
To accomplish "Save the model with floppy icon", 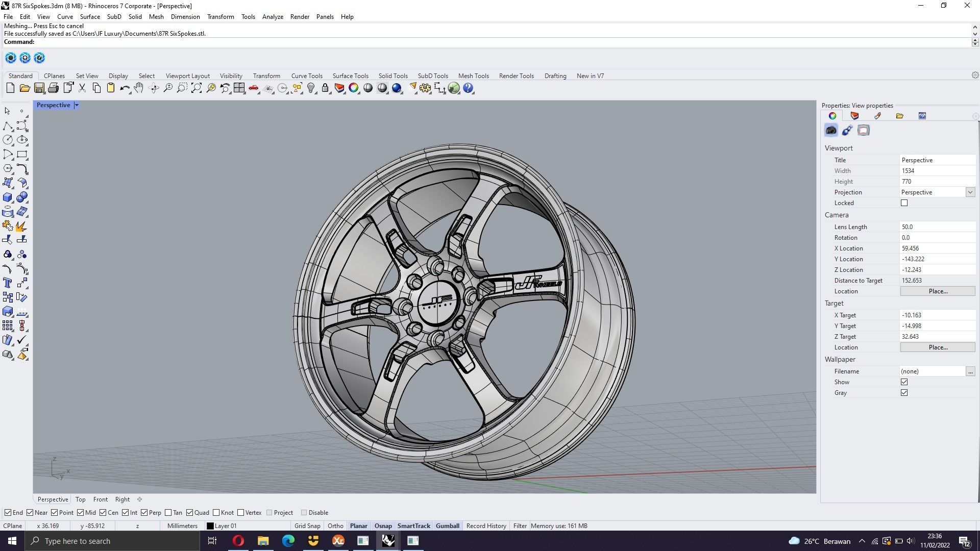I will pyautogui.click(x=39, y=88).
